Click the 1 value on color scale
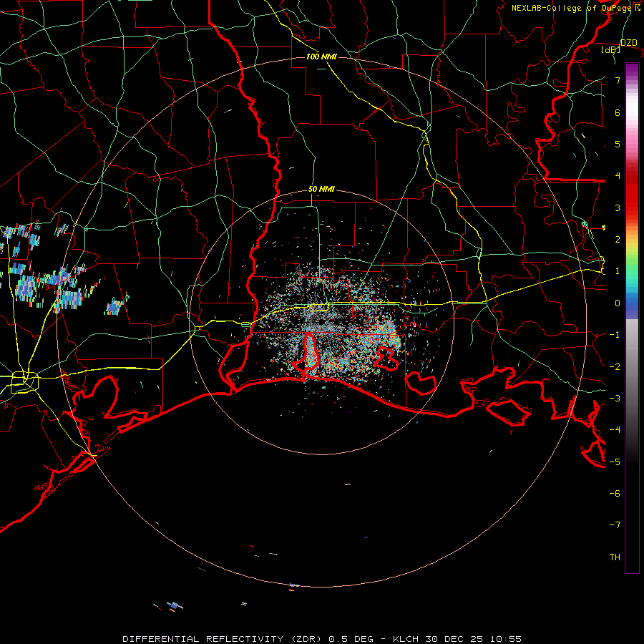This screenshot has height=644, width=644. tap(618, 271)
